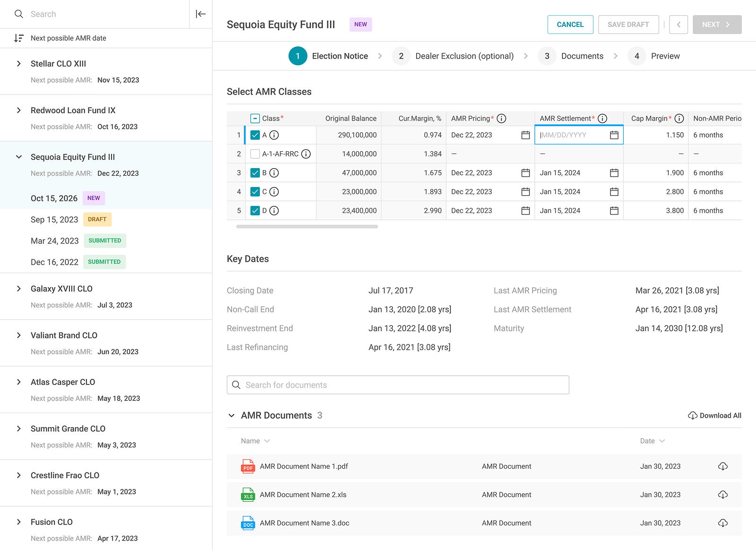Show info tooltip for class A-1-AF-RRC

point(306,154)
